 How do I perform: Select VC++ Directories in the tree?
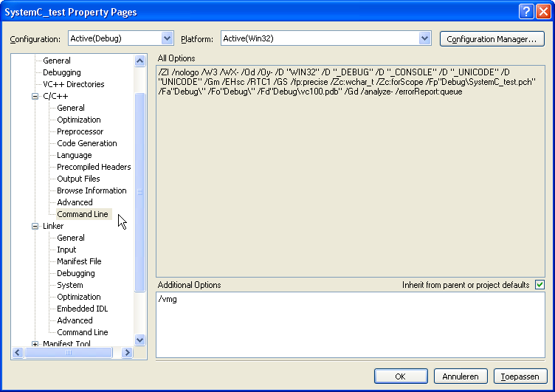(73, 84)
